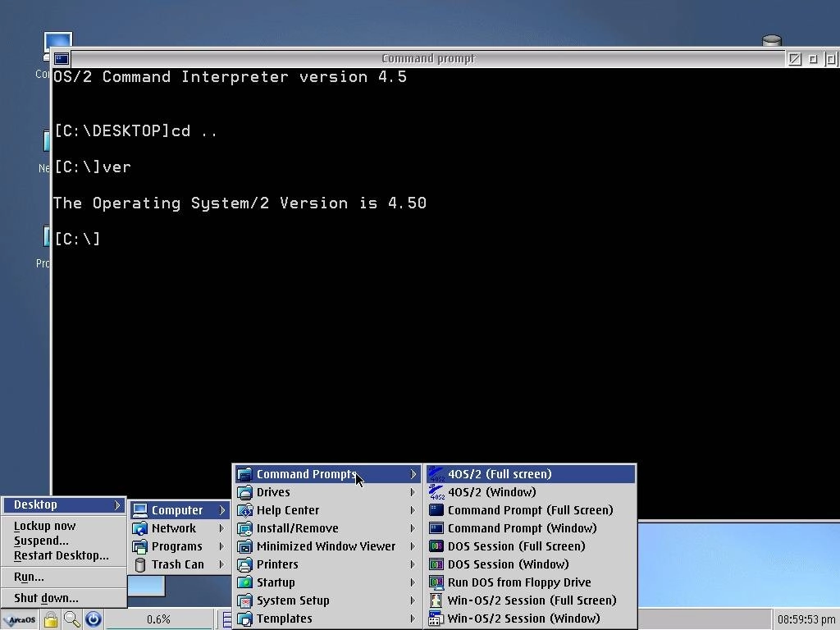Open the Run... dialog

[29, 577]
